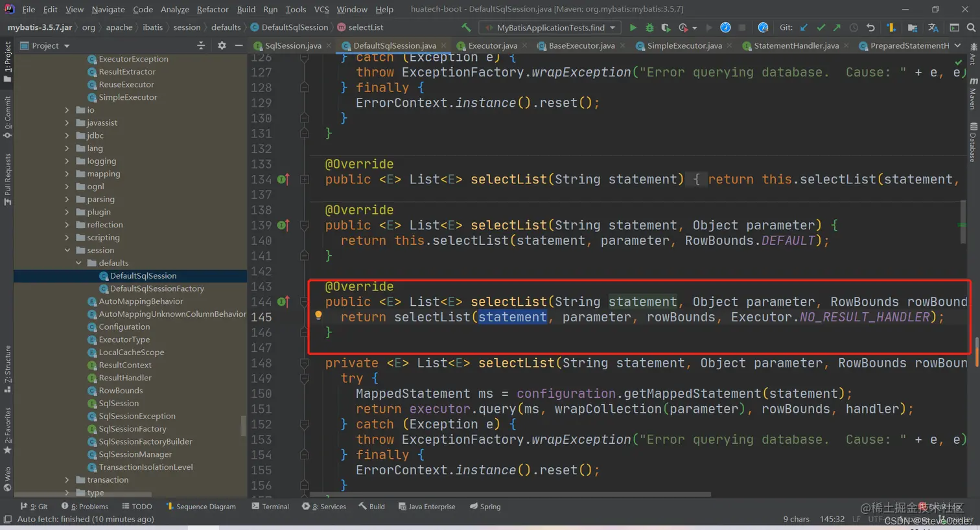This screenshot has height=530, width=980.
Task: Open the Spring tool window
Action: coord(485,507)
